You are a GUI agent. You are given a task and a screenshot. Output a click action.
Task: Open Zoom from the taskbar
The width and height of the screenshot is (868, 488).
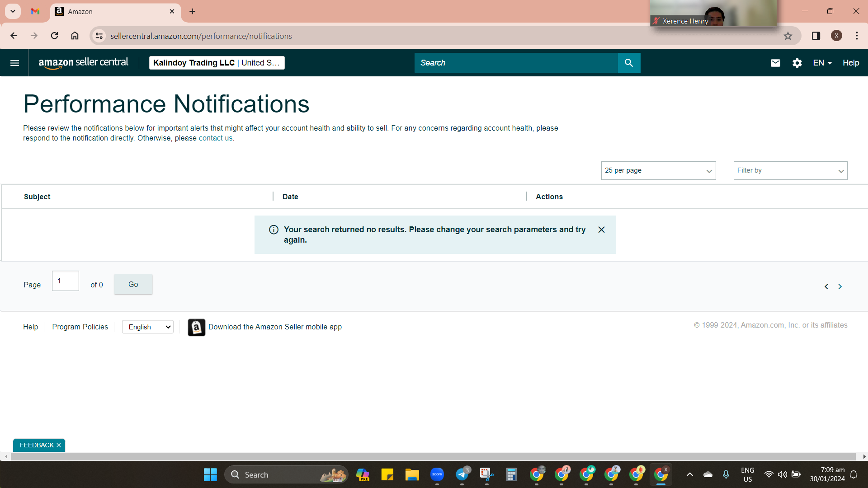(x=437, y=474)
